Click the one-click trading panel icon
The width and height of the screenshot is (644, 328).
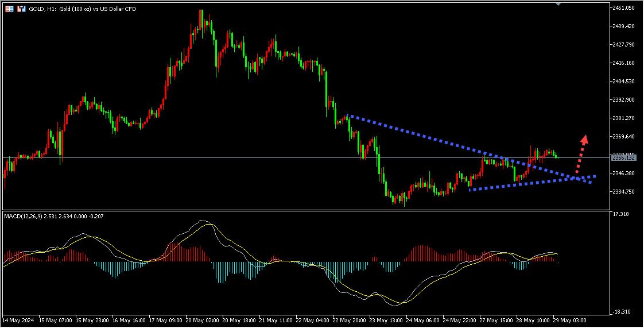pyautogui.click(x=21, y=9)
